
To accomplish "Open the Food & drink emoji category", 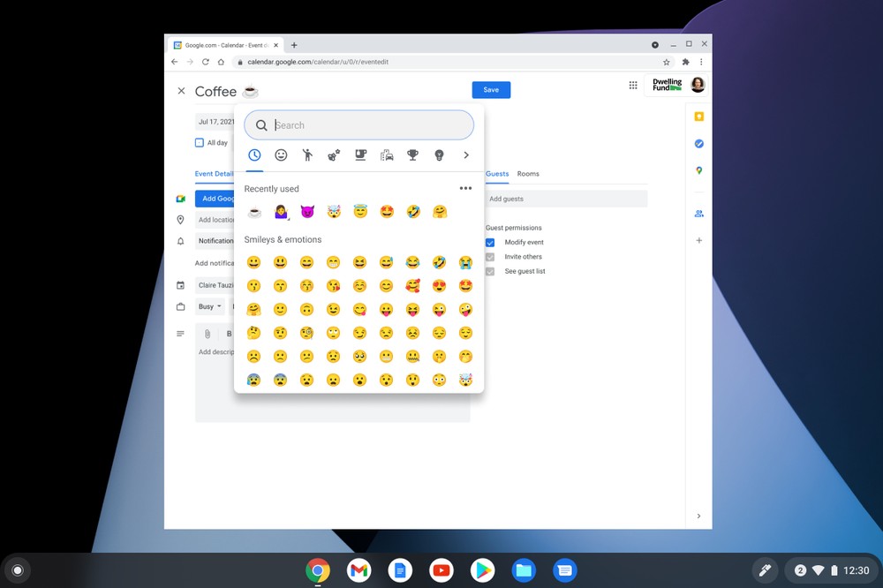I will point(360,155).
